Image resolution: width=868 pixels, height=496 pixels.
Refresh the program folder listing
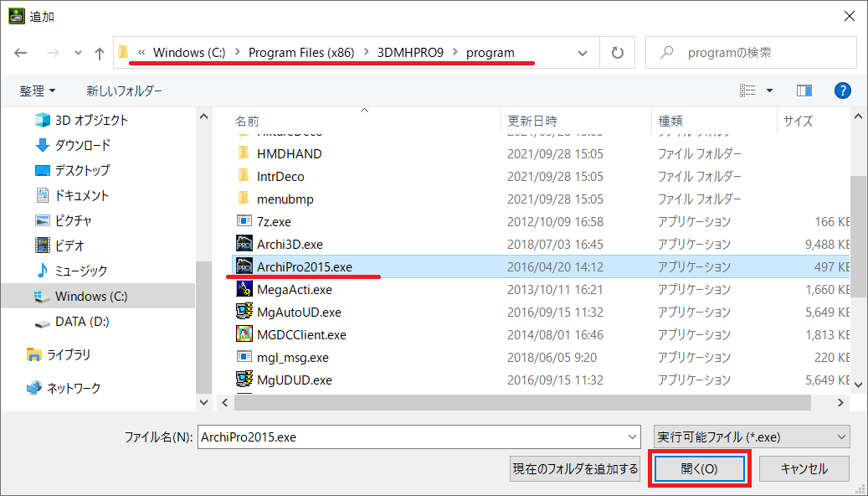(617, 53)
